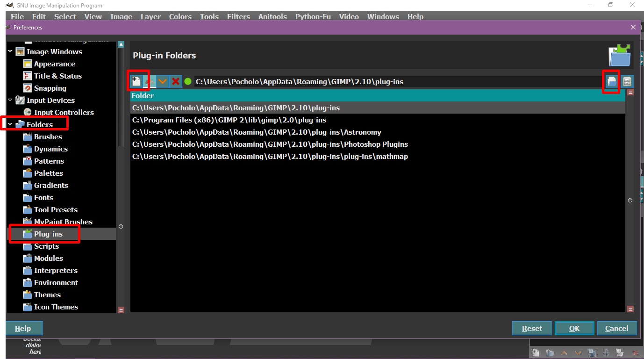Click the Title & Status page icon
The height and width of the screenshot is (359, 644).
coord(27,76)
